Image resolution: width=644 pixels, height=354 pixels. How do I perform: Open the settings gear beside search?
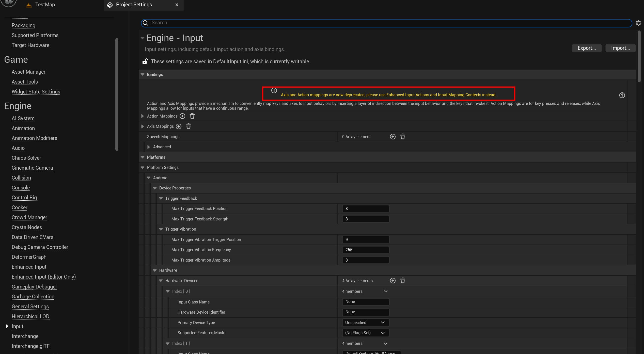pos(638,23)
